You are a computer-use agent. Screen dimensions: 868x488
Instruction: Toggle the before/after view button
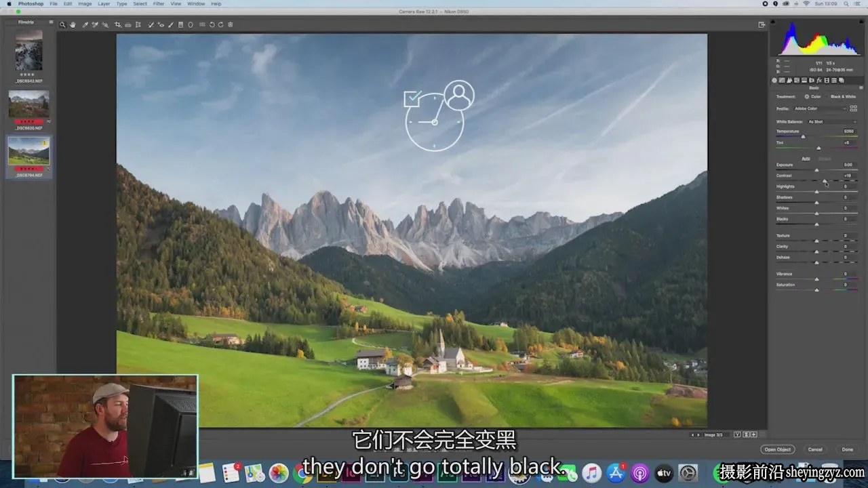(737, 434)
